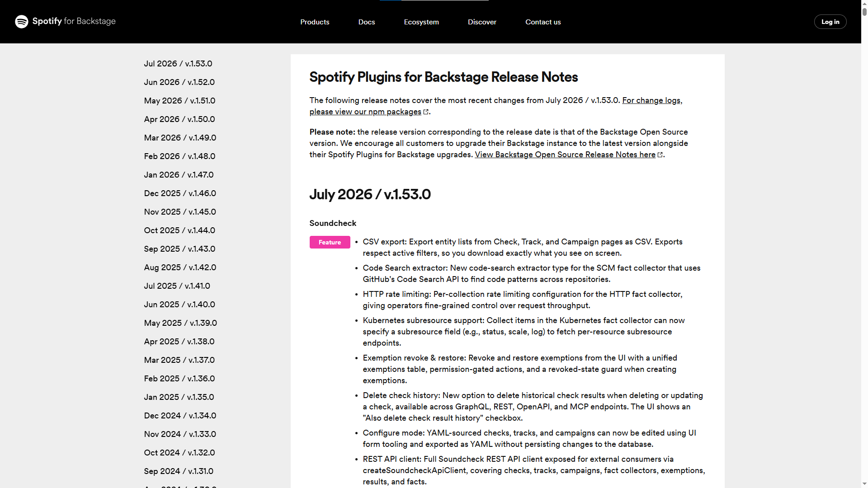Show Jan 2025 / v.1.35.0 release notes
The width and height of the screenshot is (868, 488).
(179, 397)
